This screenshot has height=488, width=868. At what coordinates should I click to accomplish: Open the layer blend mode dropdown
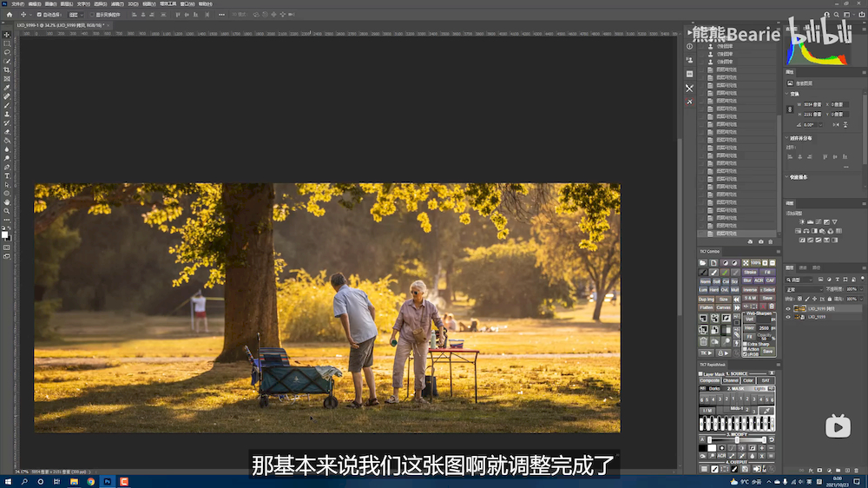[803, 289]
